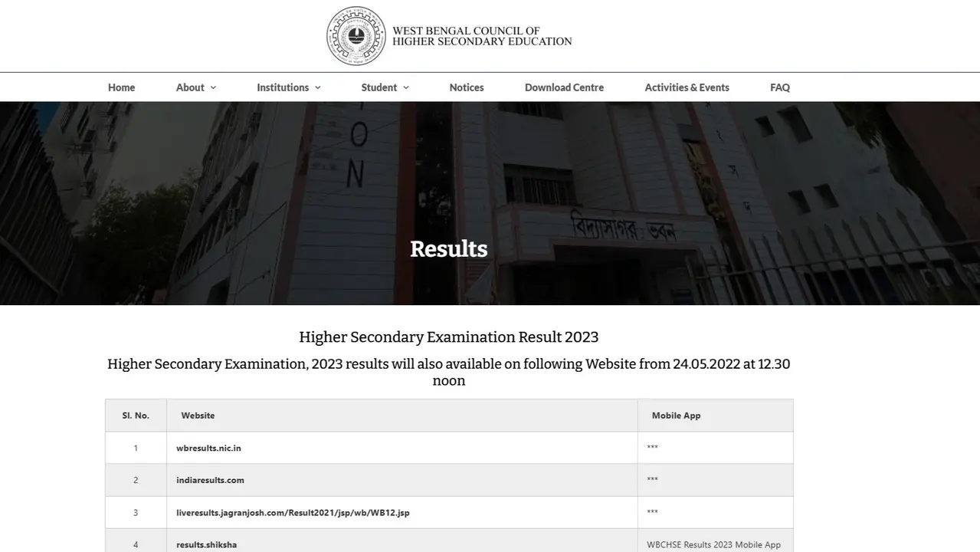The width and height of the screenshot is (980, 552).
Task: Open Activities & Events section
Action: point(687,87)
